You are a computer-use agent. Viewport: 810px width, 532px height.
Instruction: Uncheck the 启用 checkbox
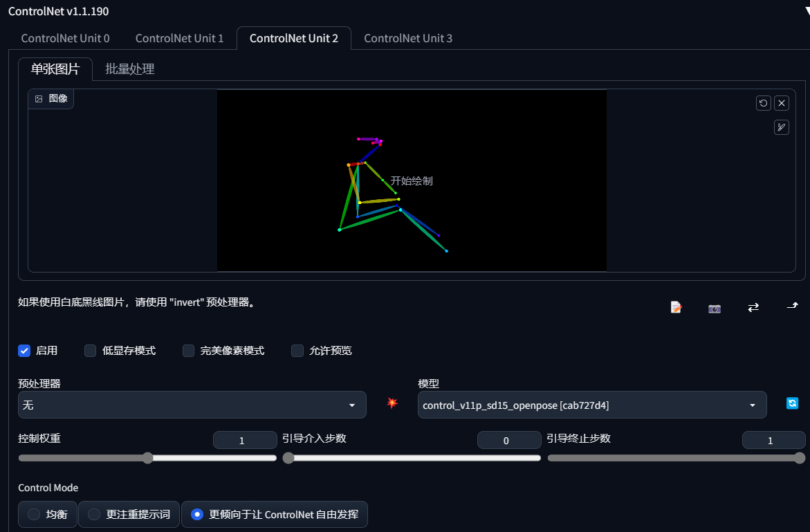click(24, 351)
